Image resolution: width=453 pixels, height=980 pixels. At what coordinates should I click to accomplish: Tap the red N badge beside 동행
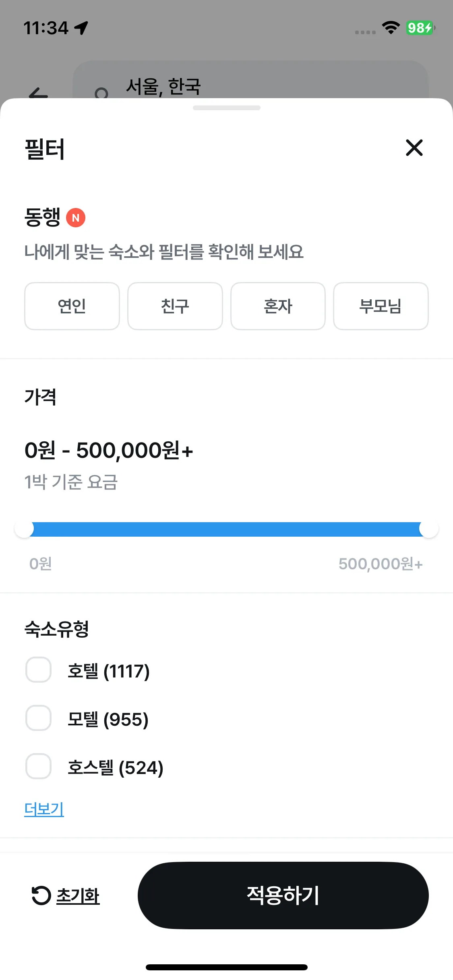[x=76, y=218]
